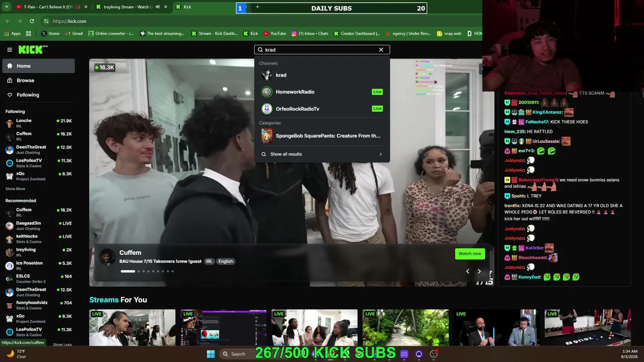Screen dimensions: 644x362
Task: Click Cuffem's avatar on the featured banner
Action: [107, 257]
